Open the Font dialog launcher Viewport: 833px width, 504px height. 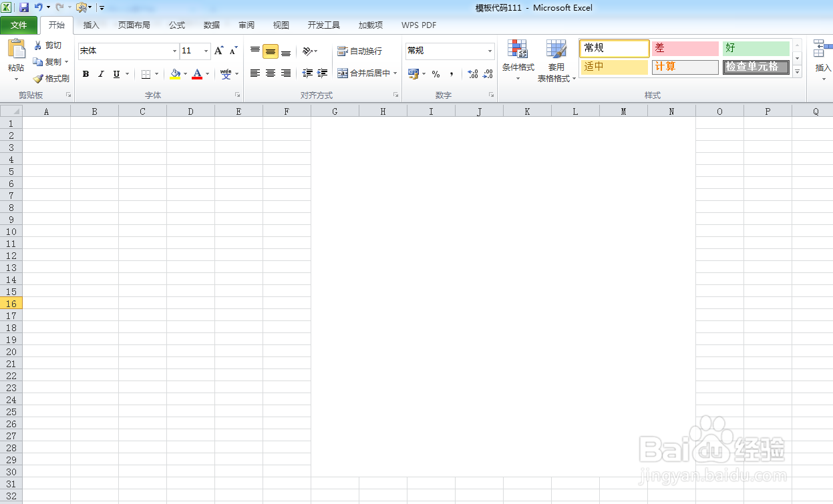[237, 95]
